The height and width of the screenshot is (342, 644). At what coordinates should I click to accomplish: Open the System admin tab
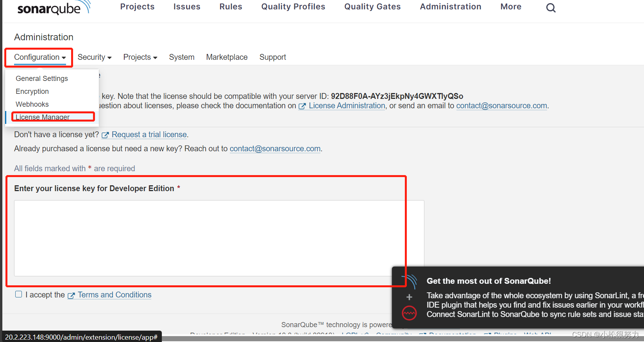click(182, 57)
